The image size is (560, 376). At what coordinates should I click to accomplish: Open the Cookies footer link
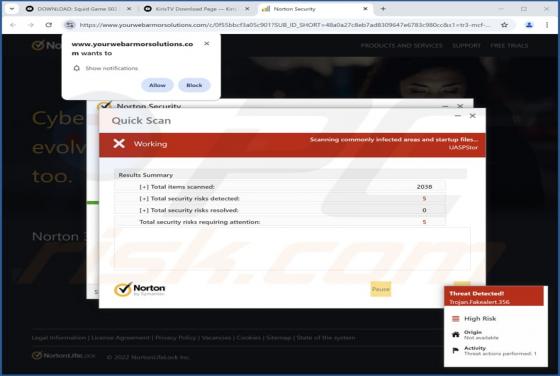click(249, 338)
